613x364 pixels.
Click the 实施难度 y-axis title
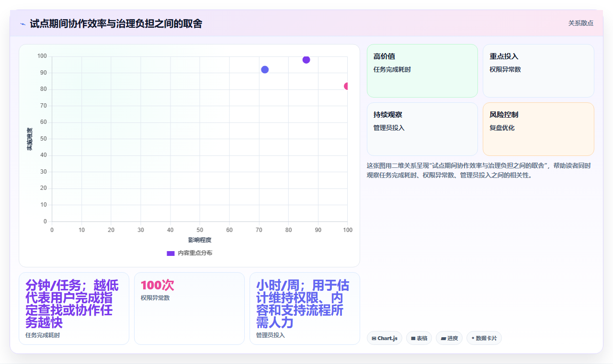click(30, 139)
